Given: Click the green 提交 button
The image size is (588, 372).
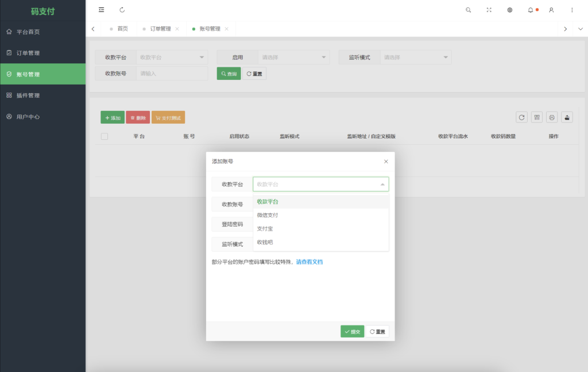Looking at the screenshot, I should (x=352, y=332).
